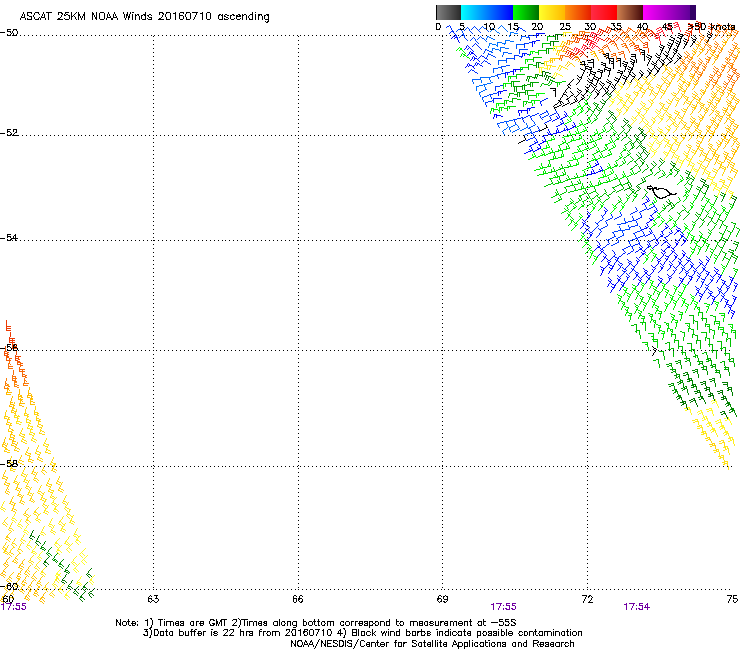Select the brown 35–40 knots legend segment
Viewport: 740px width, 650px height.
click(630, 12)
